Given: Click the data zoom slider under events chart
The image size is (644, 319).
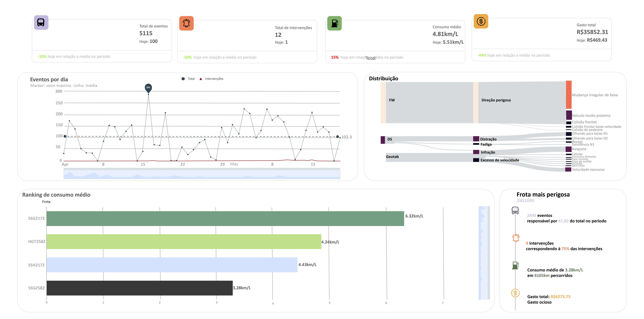Looking at the screenshot, I should [202, 174].
